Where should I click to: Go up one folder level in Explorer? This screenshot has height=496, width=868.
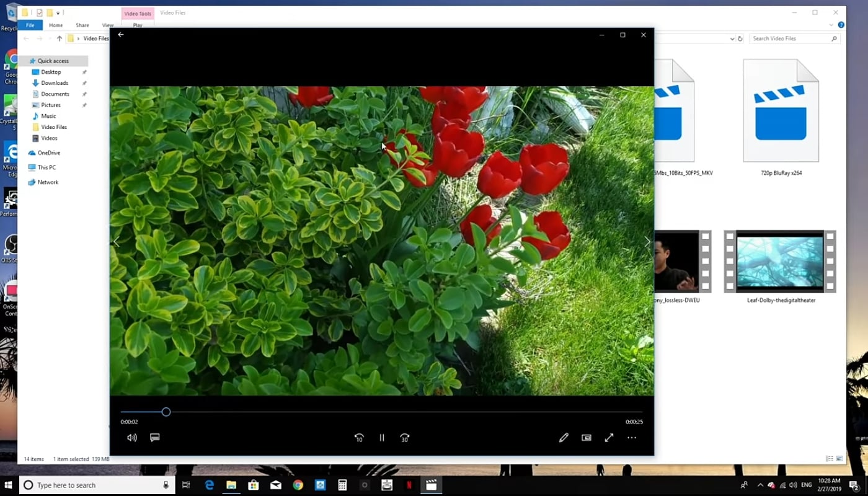click(60, 38)
